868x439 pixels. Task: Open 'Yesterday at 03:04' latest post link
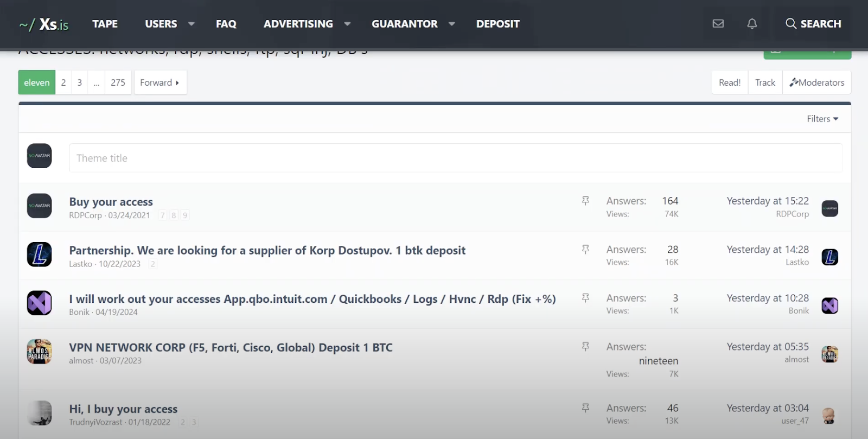tap(768, 408)
